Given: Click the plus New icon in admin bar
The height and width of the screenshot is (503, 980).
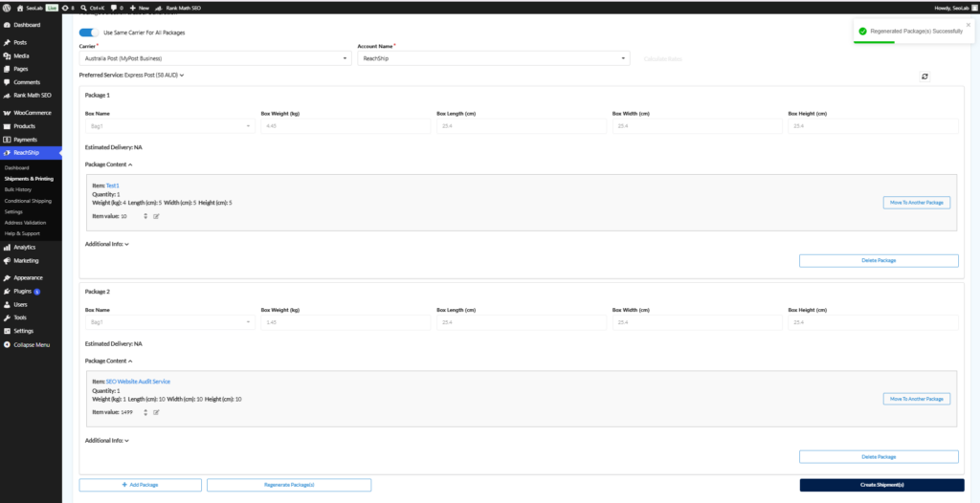Looking at the screenshot, I should pos(132,8).
